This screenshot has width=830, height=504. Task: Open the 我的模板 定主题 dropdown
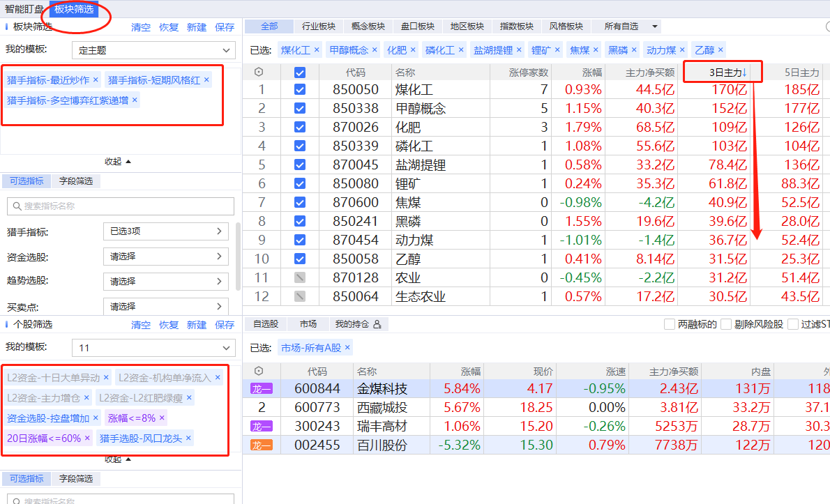coord(153,50)
